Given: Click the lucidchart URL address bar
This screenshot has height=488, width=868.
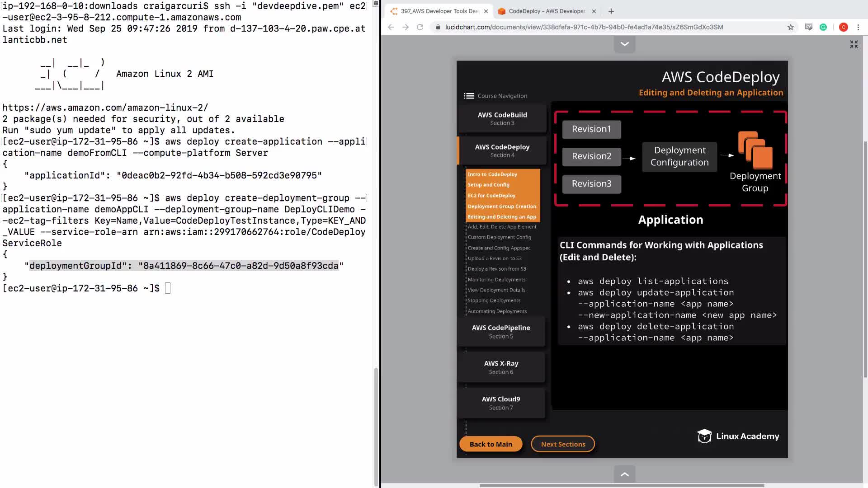Looking at the screenshot, I should 583,27.
